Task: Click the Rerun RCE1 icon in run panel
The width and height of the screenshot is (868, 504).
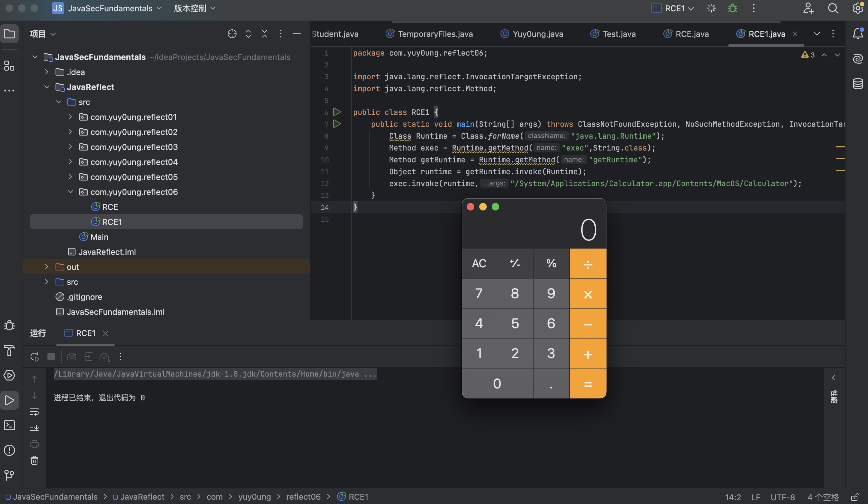Action: coord(34,357)
